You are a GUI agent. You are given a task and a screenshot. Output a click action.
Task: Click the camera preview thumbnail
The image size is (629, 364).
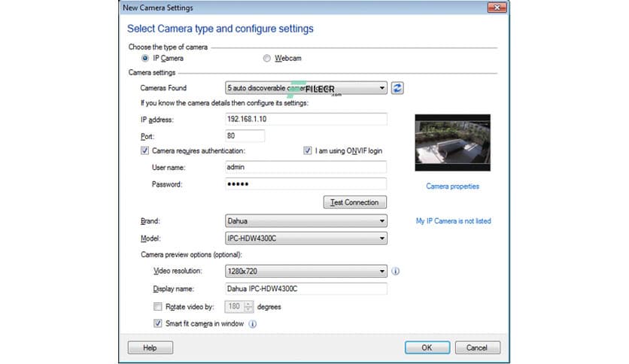[452, 143]
